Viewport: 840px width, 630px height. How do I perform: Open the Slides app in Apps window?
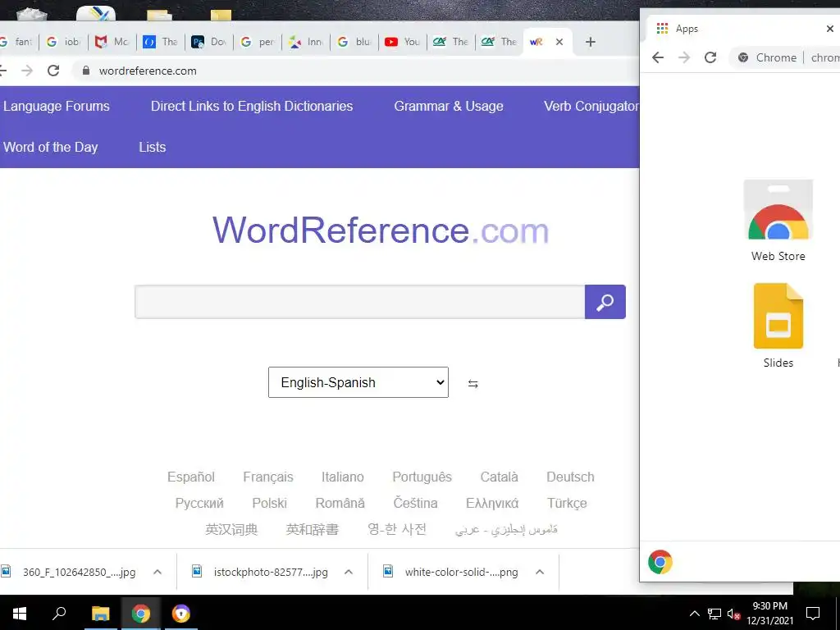(x=778, y=326)
